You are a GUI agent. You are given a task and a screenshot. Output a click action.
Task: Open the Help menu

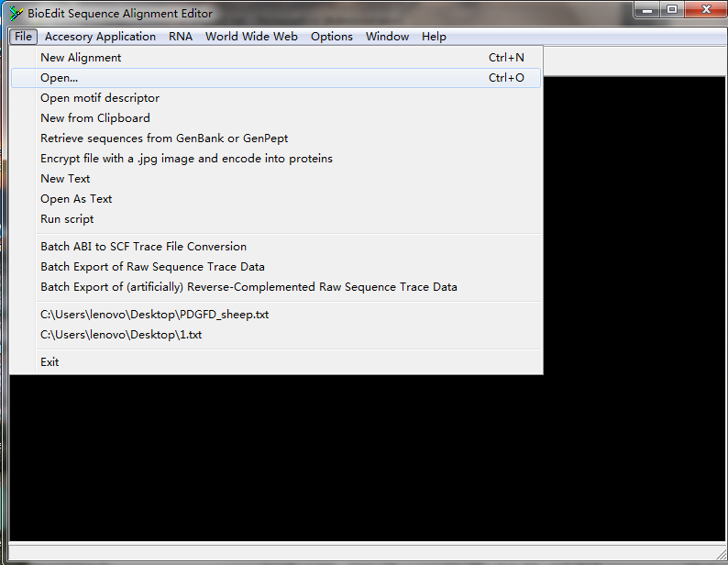tap(434, 37)
